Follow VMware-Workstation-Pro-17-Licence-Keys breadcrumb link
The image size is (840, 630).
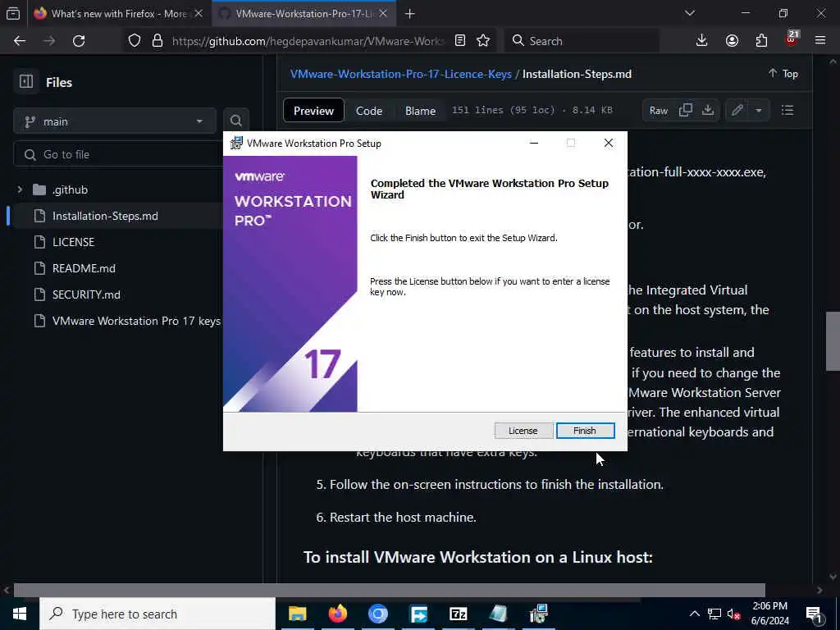pos(400,74)
